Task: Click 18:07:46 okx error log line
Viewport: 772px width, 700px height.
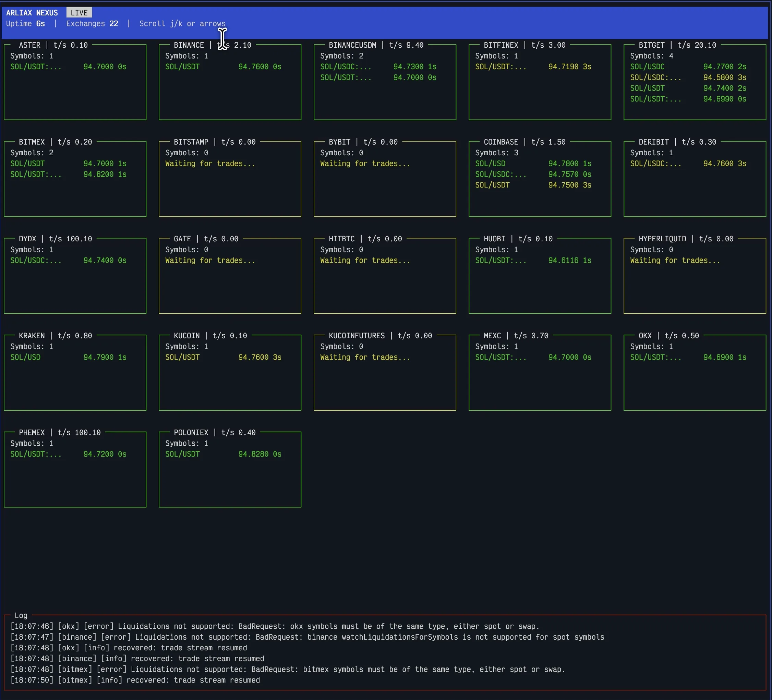Action: click(275, 627)
